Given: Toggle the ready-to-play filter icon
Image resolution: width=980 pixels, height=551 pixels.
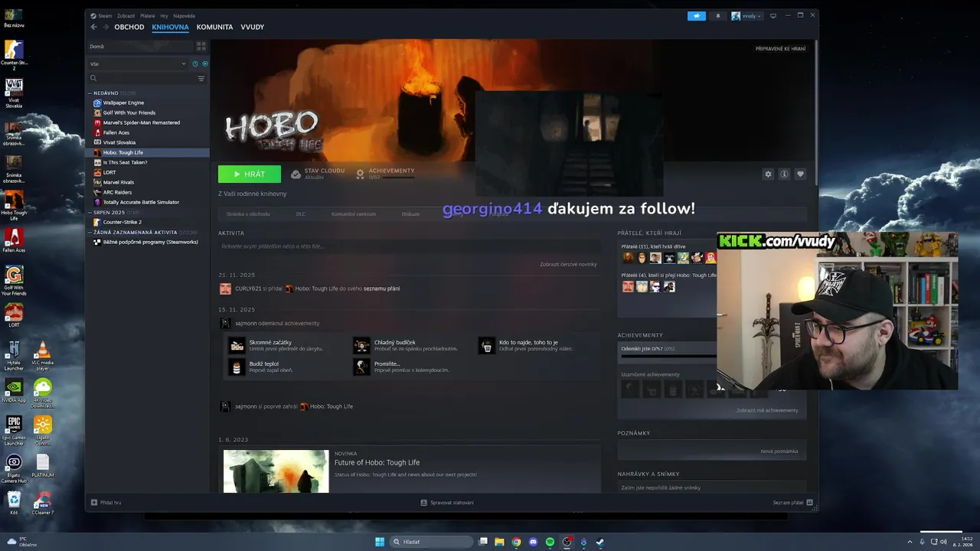Looking at the screenshot, I should point(204,64).
